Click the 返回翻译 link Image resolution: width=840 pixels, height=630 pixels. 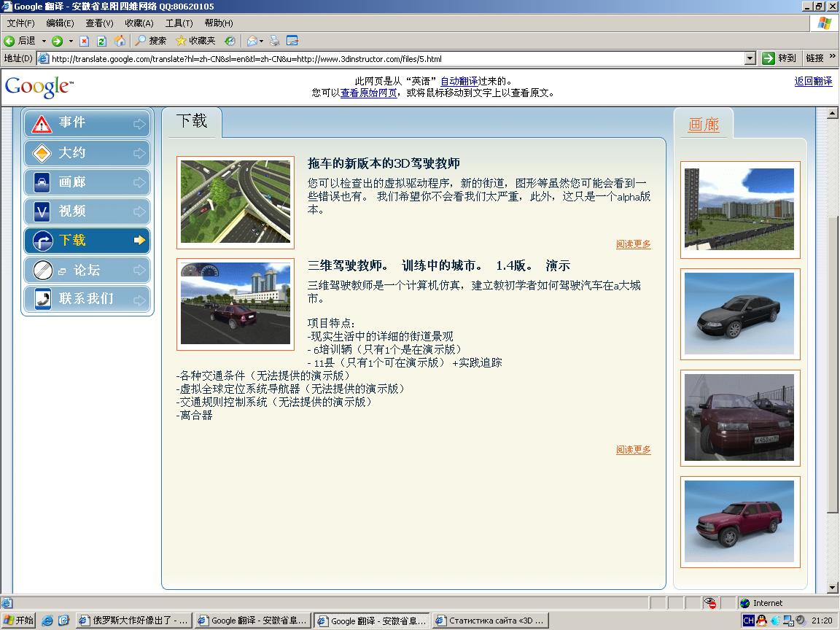pos(813,82)
